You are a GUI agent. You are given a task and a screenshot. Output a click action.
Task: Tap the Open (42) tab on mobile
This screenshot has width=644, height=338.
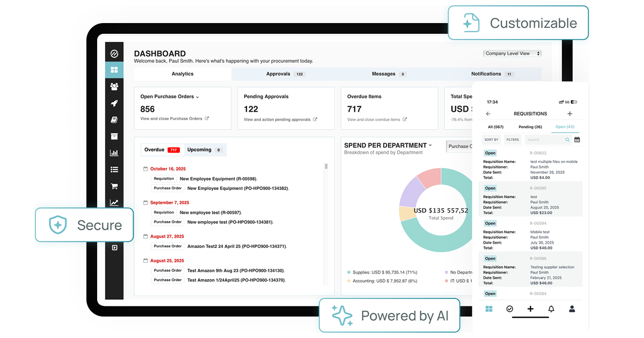pyautogui.click(x=565, y=127)
